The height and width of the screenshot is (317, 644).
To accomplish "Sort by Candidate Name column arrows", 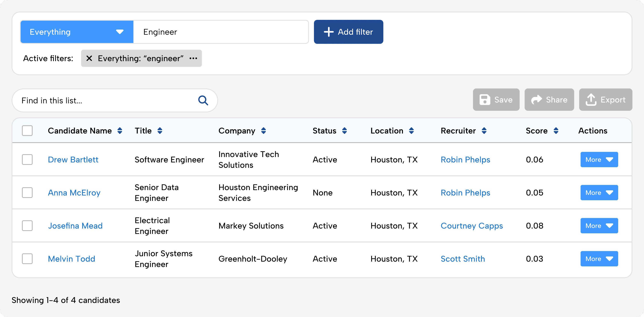I will [x=120, y=131].
